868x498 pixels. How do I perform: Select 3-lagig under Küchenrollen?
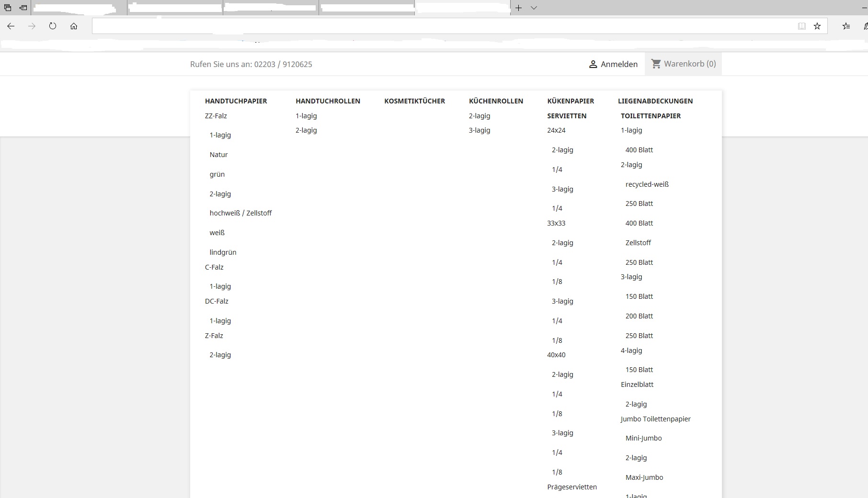click(x=480, y=130)
